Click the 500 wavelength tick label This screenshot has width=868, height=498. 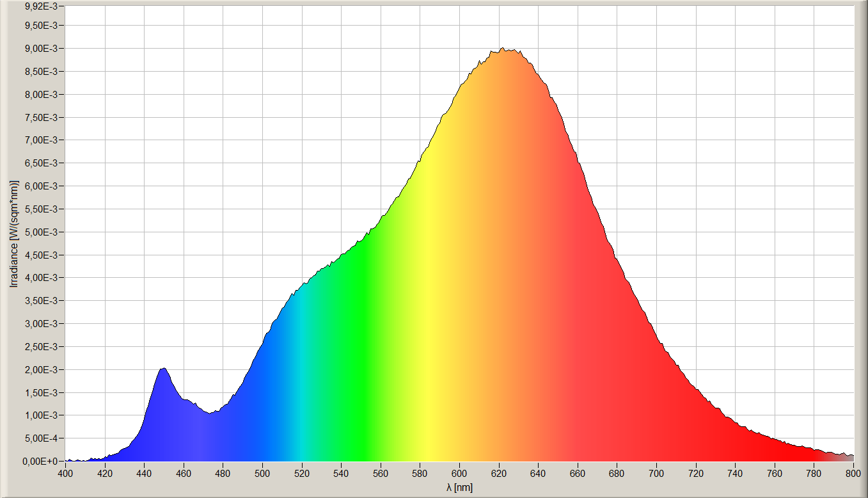pyautogui.click(x=262, y=474)
